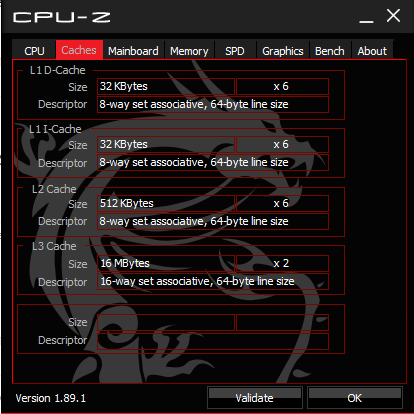Click the L1 I-Cache descriptor field
Screen dimensions: 414x414
pos(213,162)
